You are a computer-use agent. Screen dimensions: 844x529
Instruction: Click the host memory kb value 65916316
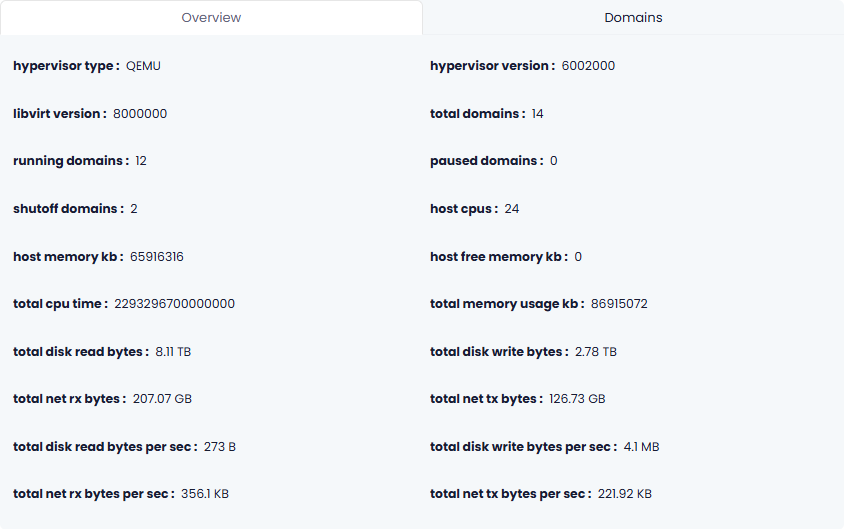click(x=157, y=257)
